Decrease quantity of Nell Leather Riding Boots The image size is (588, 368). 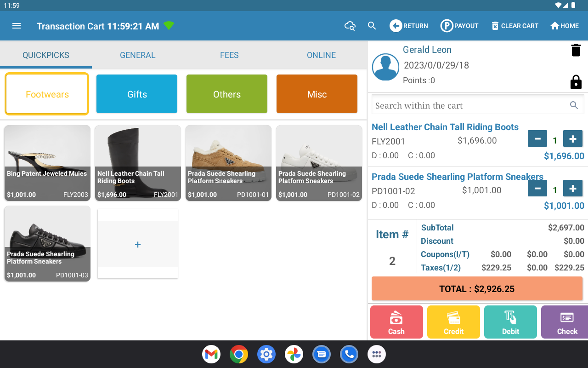[x=537, y=139]
